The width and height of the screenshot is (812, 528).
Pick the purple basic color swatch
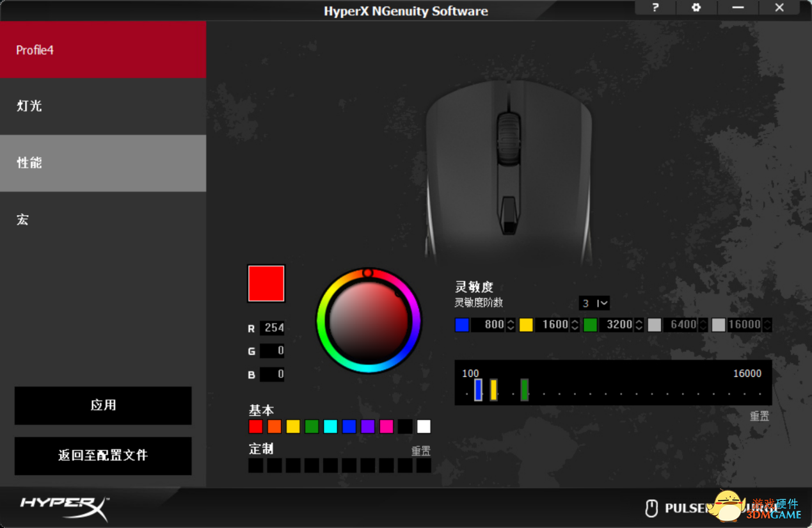coord(368,426)
